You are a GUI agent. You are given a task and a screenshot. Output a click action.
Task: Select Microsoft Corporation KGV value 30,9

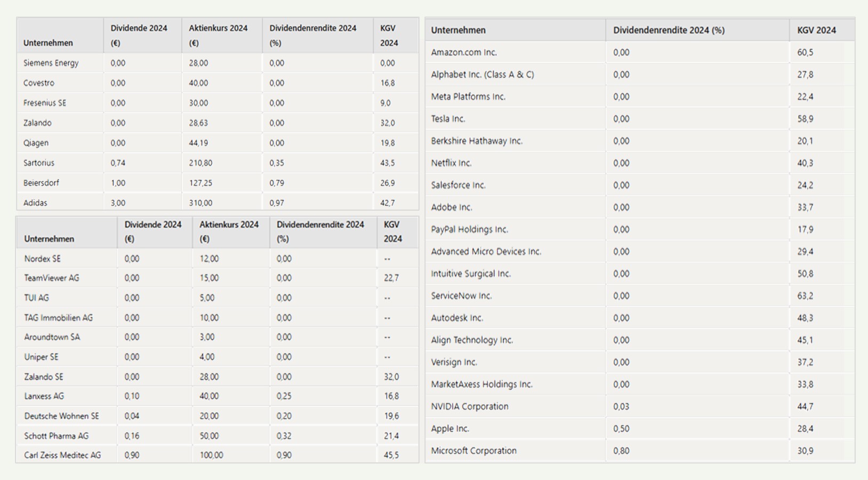tap(805, 451)
